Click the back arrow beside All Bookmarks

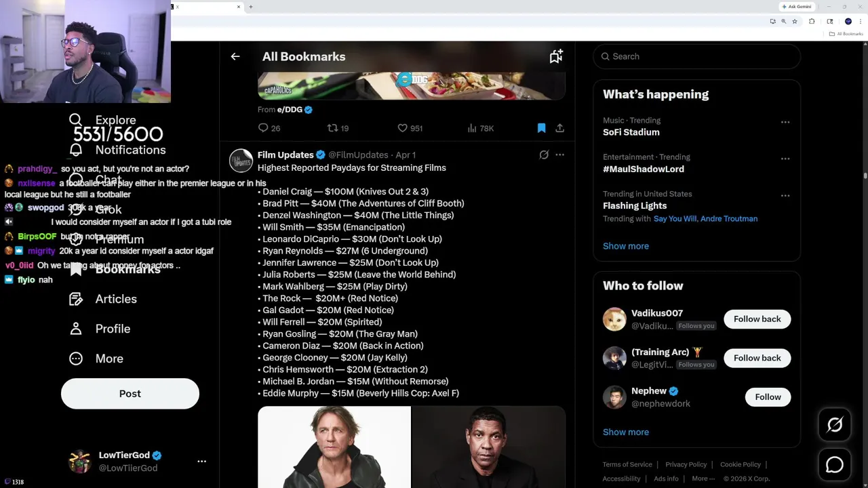point(235,57)
